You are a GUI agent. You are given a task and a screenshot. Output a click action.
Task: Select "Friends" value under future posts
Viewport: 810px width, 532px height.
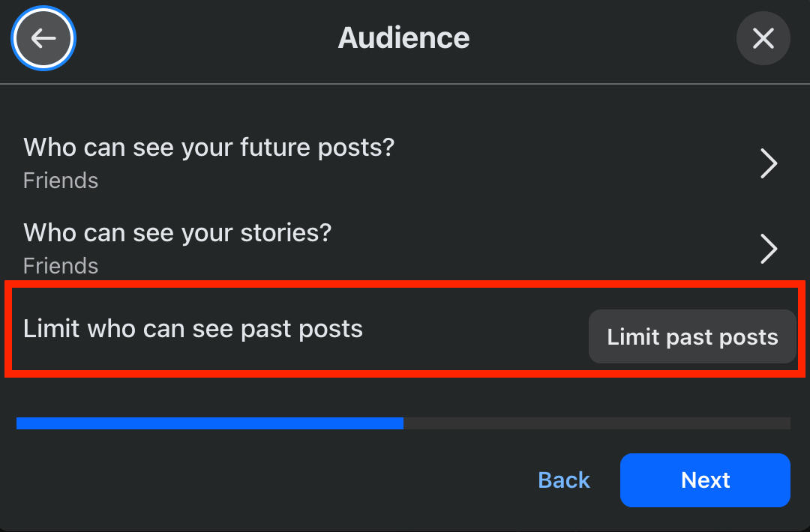[x=61, y=181]
